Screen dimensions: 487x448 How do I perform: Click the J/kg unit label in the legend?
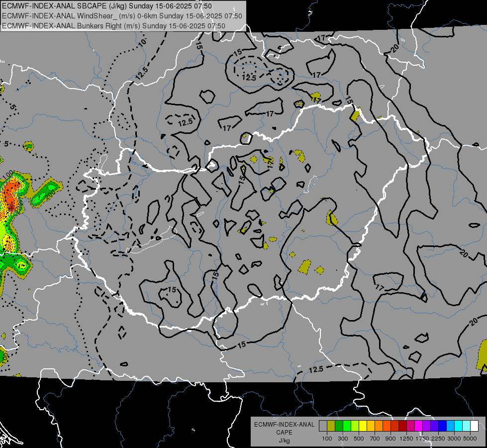284,441
